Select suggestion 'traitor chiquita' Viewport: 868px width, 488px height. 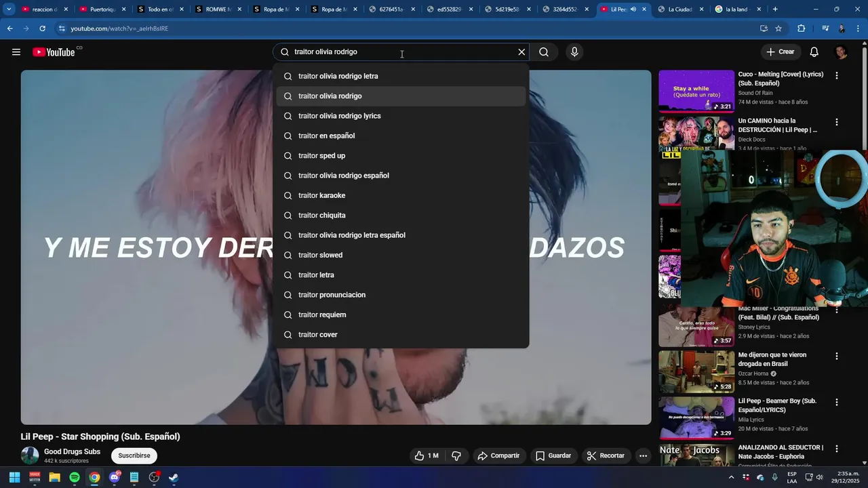coord(401,216)
